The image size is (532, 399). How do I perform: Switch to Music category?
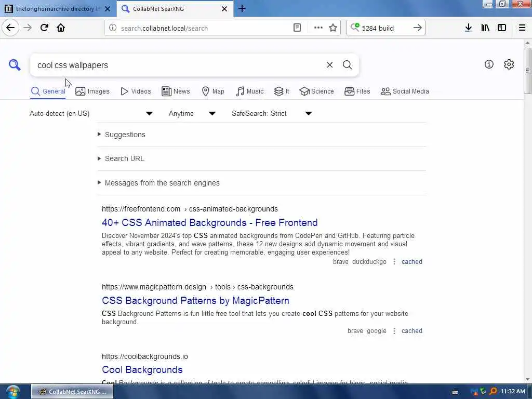pos(249,91)
